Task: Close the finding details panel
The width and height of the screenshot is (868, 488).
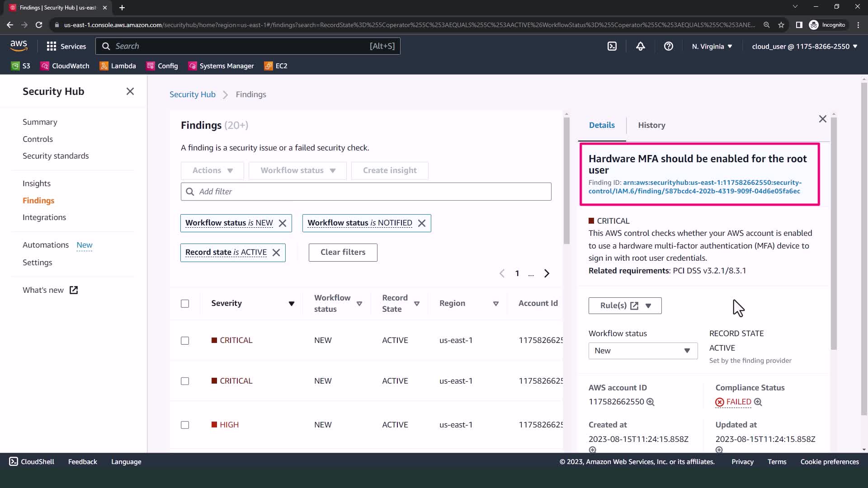Action: click(822, 119)
